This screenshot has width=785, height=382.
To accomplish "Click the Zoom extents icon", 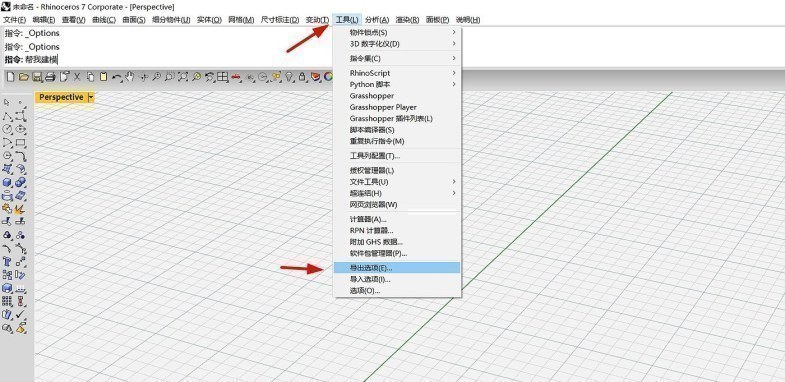I will tap(183, 77).
